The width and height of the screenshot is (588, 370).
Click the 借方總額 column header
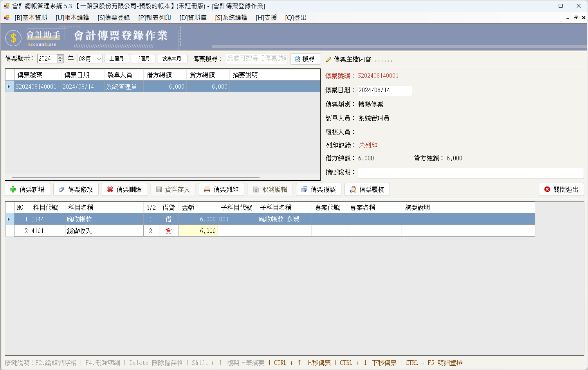tap(165, 75)
